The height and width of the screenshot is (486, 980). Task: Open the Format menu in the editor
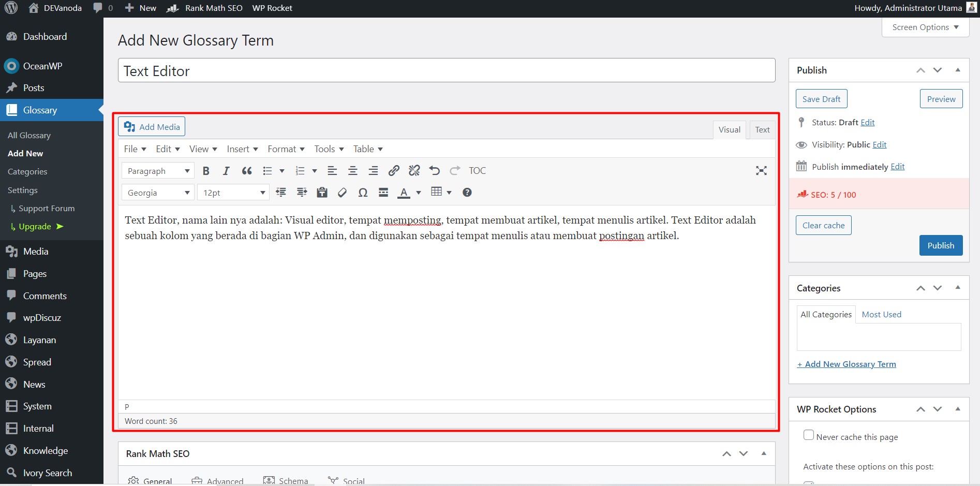286,149
